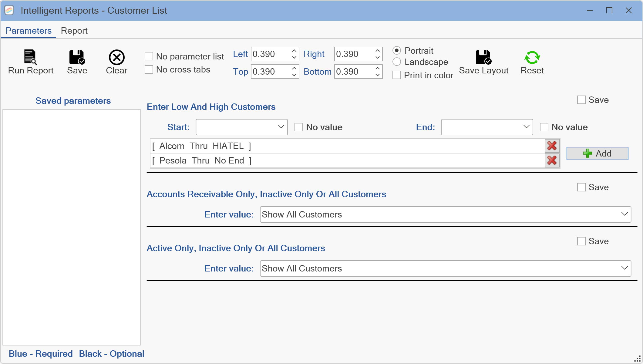Click the Save Layout icon
The height and width of the screenshot is (364, 643).
coord(483,57)
